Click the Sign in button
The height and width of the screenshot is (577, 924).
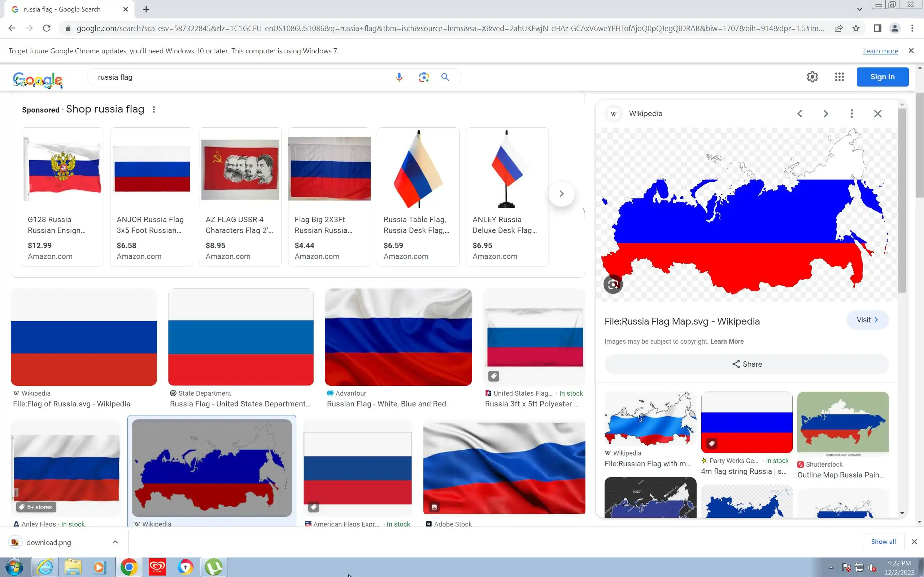[x=882, y=77]
